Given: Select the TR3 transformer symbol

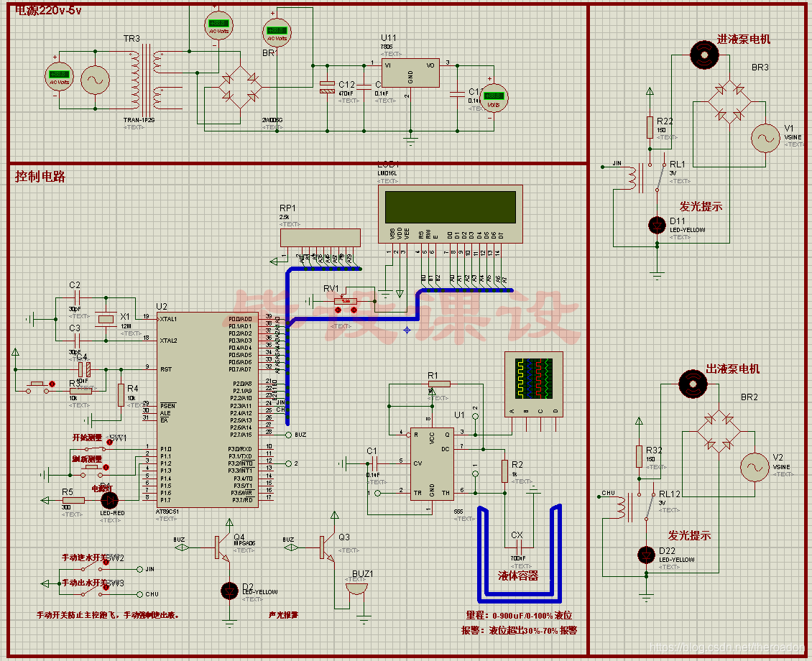Looking at the screenshot, I should (147, 80).
